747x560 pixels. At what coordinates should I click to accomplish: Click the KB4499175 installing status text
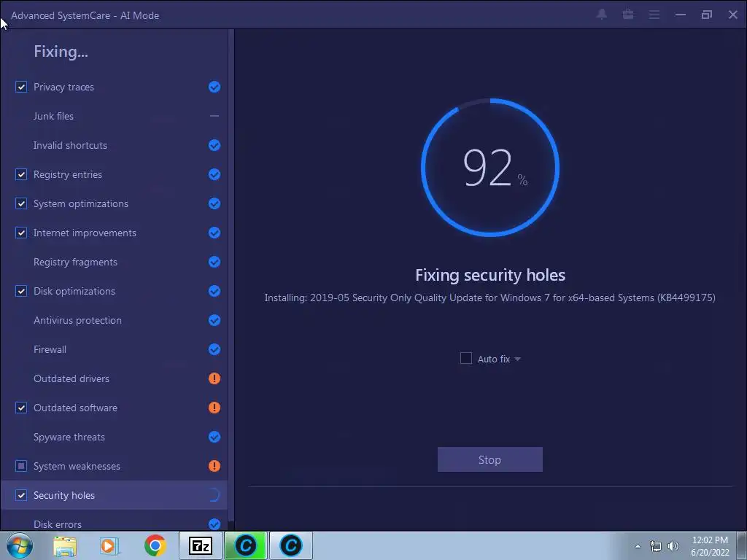(x=489, y=298)
